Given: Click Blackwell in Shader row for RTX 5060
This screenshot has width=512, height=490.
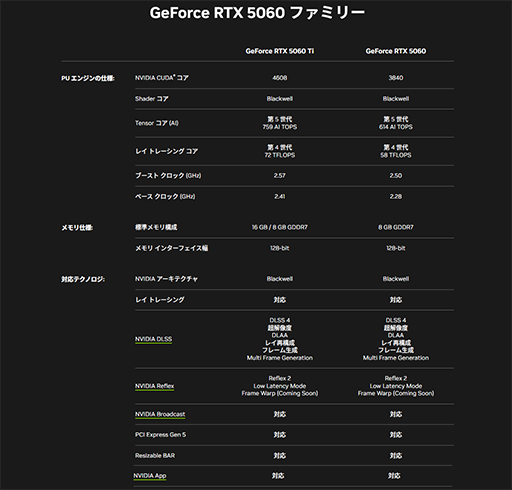Looking at the screenshot, I should click(x=396, y=99).
